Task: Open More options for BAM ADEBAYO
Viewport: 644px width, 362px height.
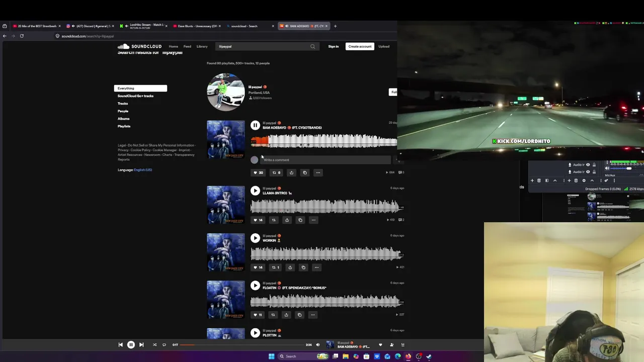Action: 318,172
